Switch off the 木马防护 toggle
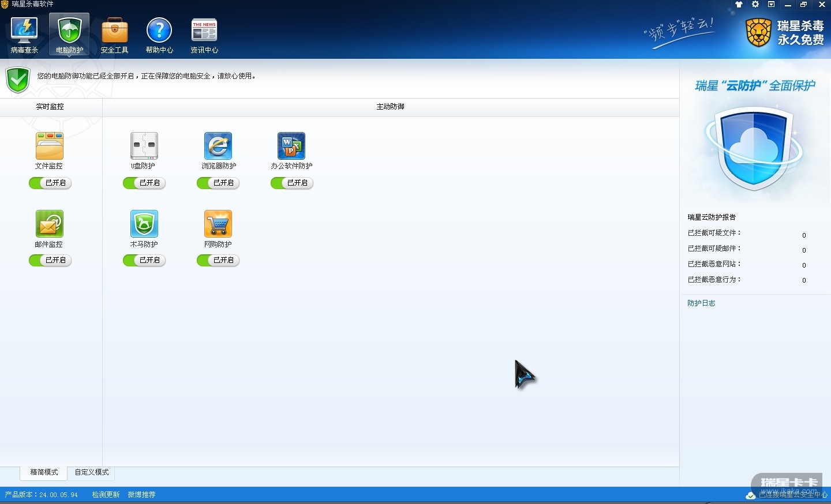This screenshot has width=831, height=504. point(144,261)
